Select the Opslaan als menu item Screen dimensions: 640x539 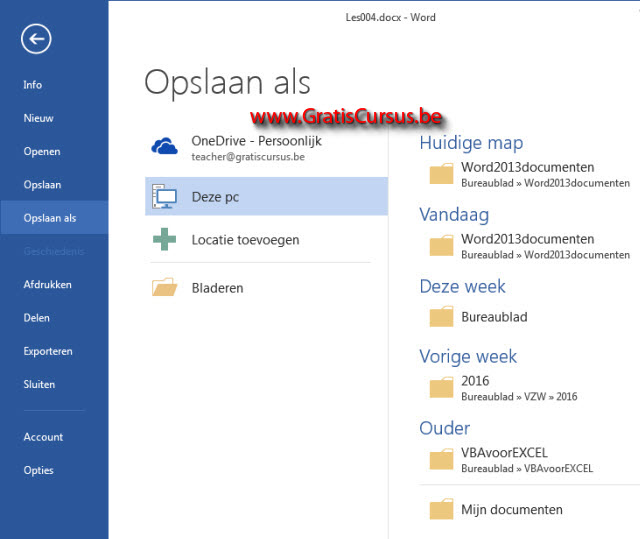[x=54, y=218]
